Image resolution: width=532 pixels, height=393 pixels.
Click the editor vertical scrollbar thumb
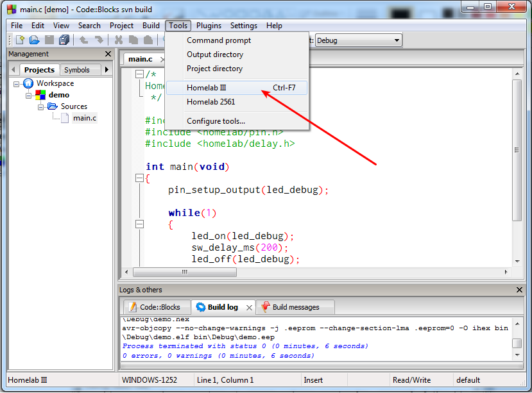coord(517,149)
